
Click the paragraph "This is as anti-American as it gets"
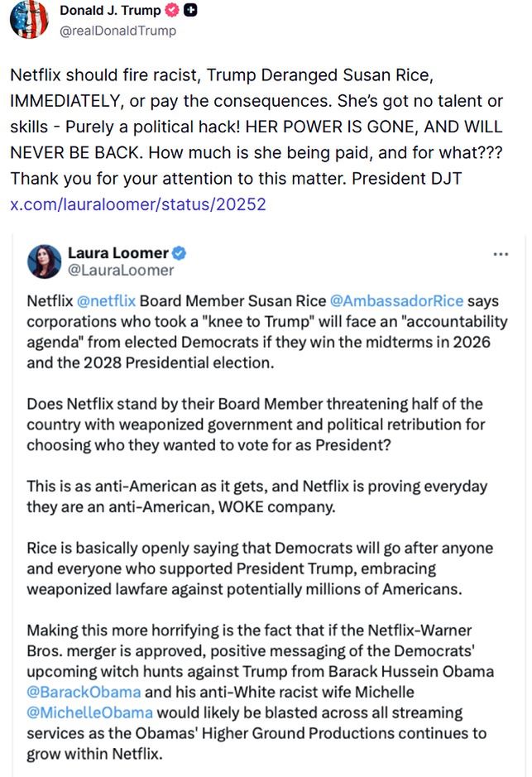click(x=256, y=496)
